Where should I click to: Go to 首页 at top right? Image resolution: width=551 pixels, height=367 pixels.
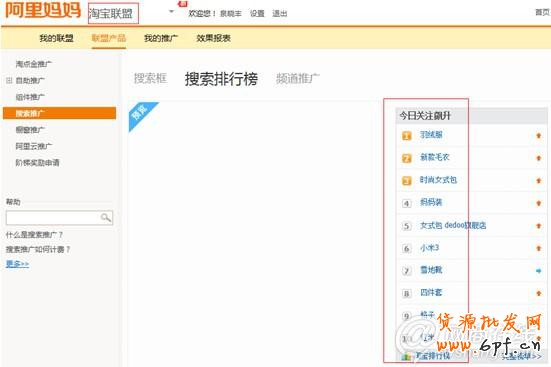click(543, 12)
